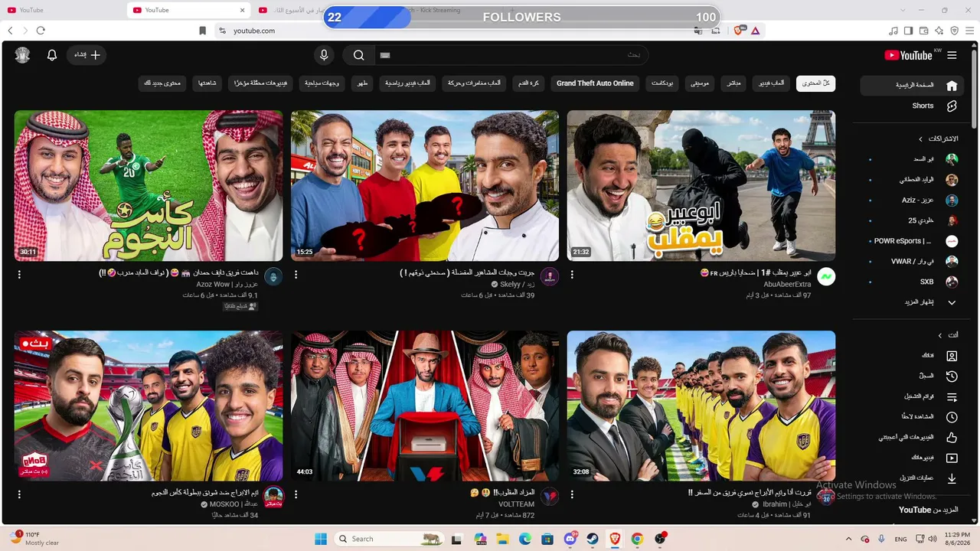Expand the 'You' section header arrow
Screen dimensions: 980x551
(940, 335)
